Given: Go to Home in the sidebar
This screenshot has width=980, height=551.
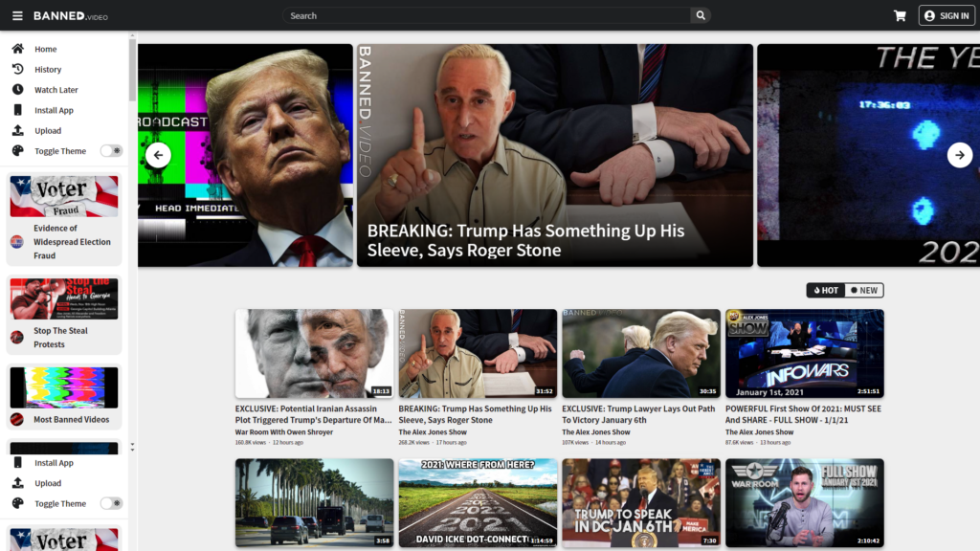Looking at the screenshot, I should click(x=46, y=49).
